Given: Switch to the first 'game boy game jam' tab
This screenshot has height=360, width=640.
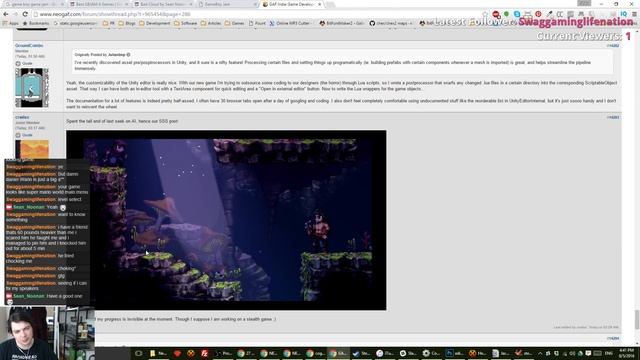Looking at the screenshot, I should click(34, 4).
